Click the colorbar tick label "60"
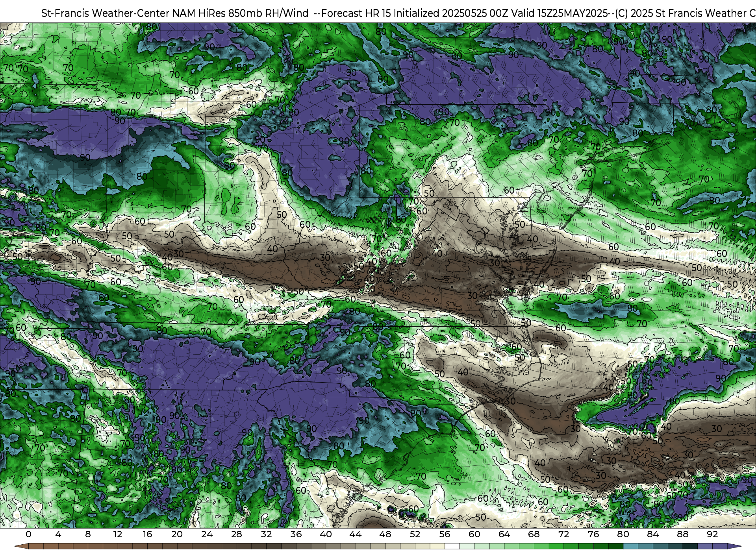 click(x=474, y=534)
